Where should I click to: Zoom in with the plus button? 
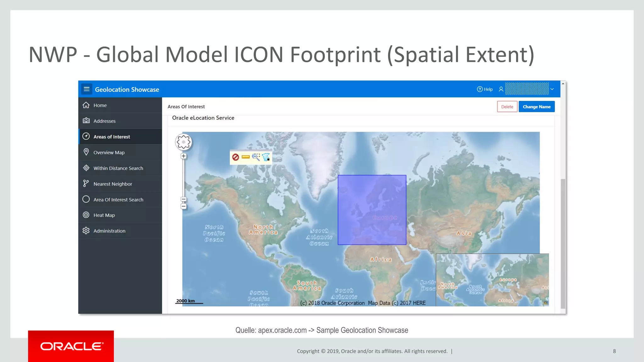pos(184,156)
